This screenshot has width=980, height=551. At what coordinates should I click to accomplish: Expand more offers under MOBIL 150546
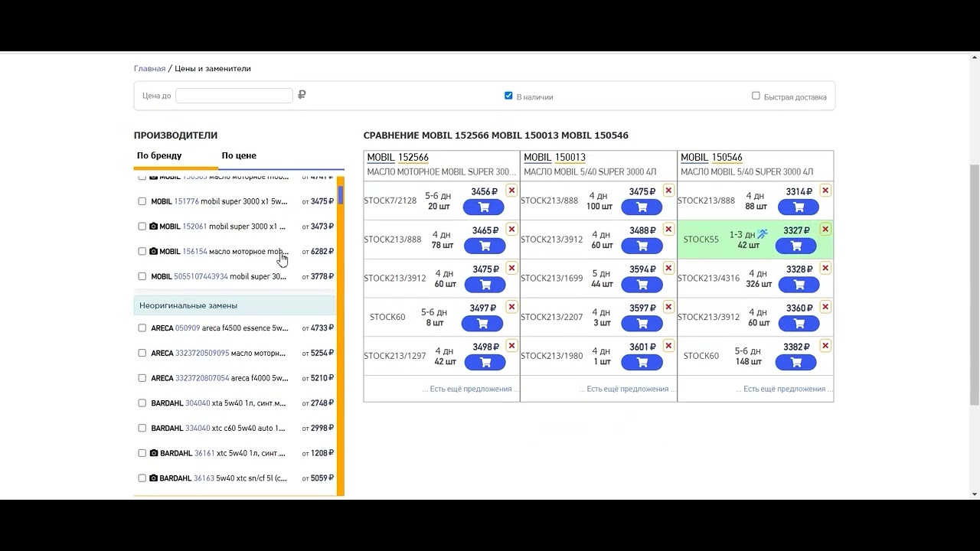click(x=785, y=389)
